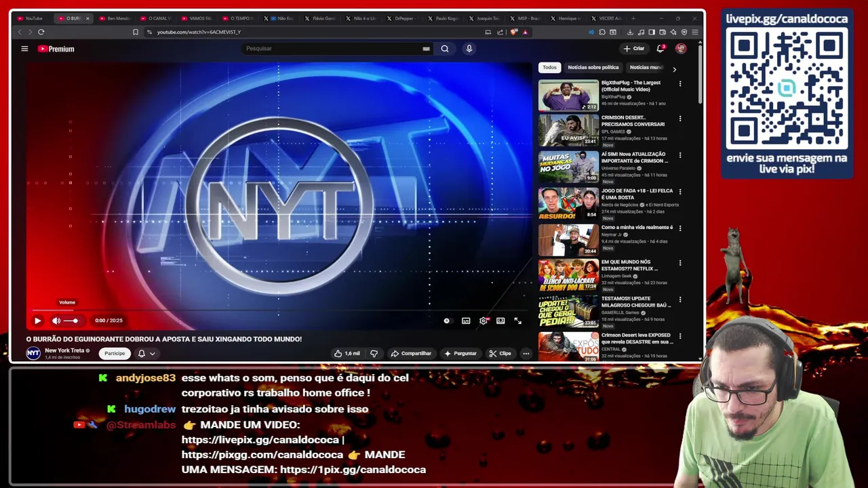Bookmark this page in address bar
This screenshot has width=868, height=488.
click(x=136, y=32)
